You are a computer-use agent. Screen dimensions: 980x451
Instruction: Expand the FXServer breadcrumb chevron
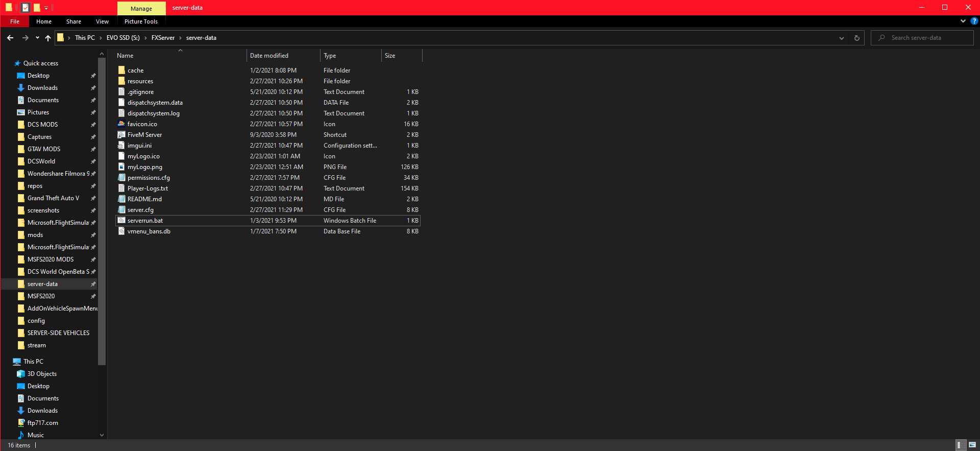(180, 38)
